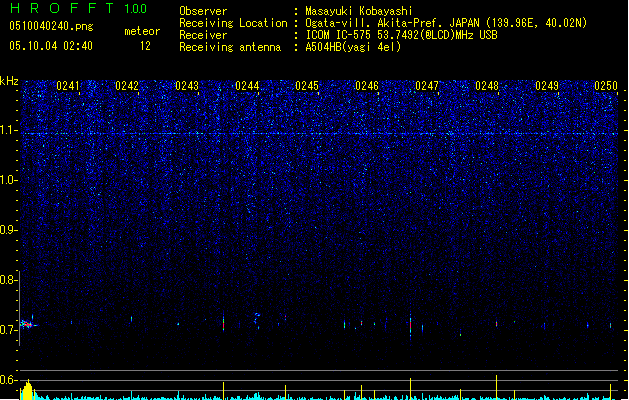Image resolution: width=629 pixels, height=400 pixels.
Task: Click the 0247 time marker
Action: 427,86
